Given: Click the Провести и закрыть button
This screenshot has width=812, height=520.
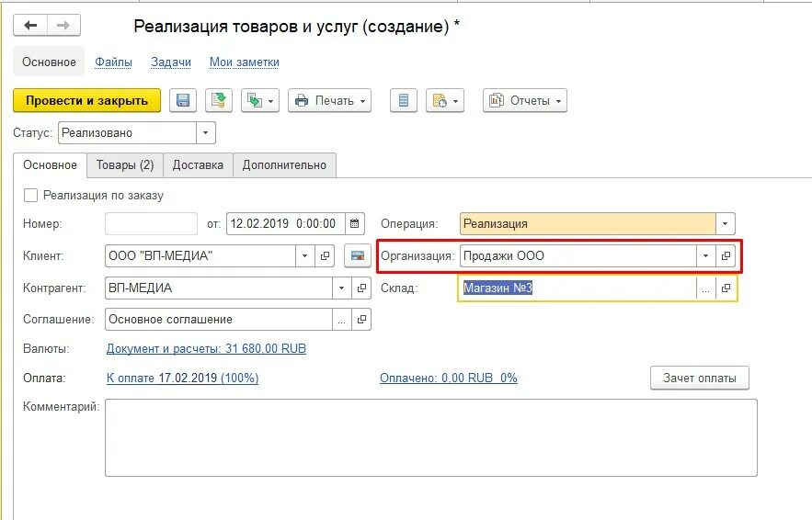Looking at the screenshot, I should (x=86, y=100).
